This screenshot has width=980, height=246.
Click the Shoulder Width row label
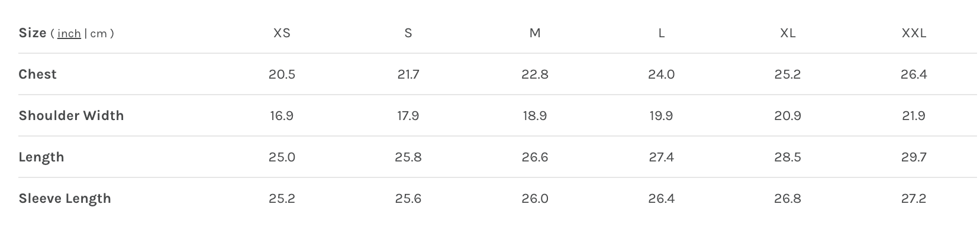(x=71, y=116)
